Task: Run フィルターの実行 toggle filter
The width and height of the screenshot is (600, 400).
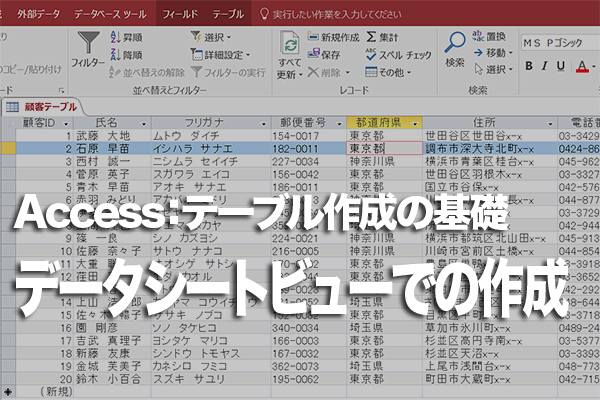Action: coord(228,72)
